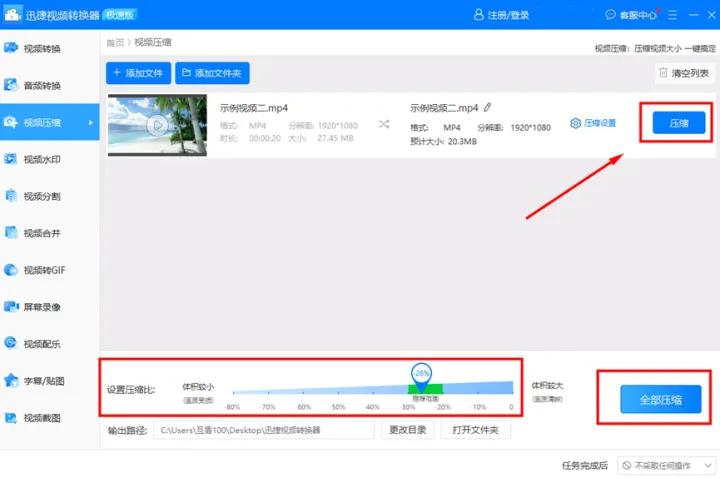Click the compression slider at 50%

tap(338, 391)
